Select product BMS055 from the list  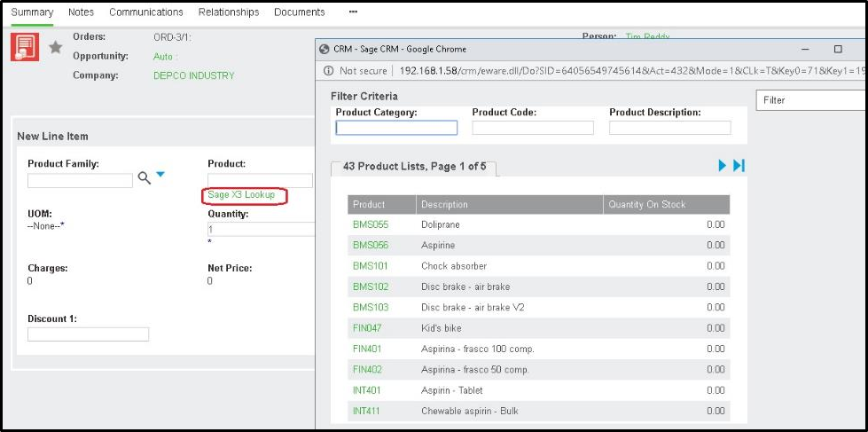click(370, 224)
